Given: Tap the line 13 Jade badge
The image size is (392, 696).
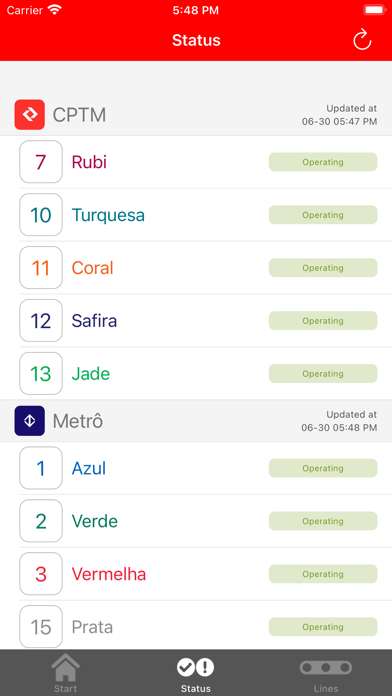Looking at the screenshot, I should click(x=41, y=374).
